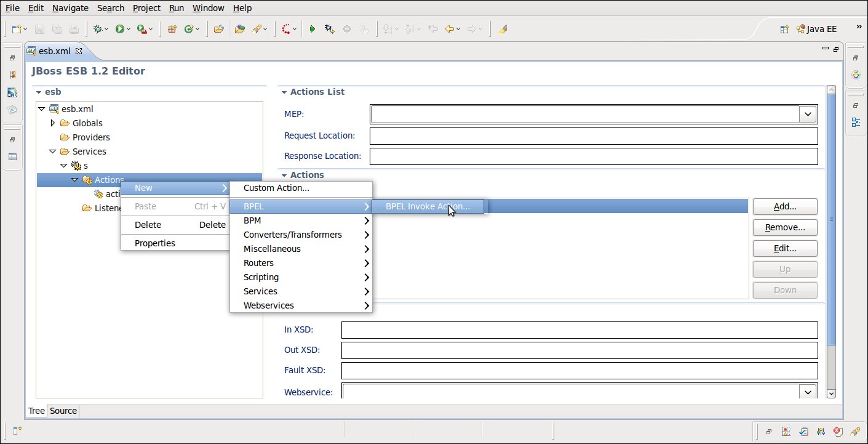Click the red circle icon in status bar
This screenshot has width=868, height=444.
pyautogui.click(x=838, y=431)
